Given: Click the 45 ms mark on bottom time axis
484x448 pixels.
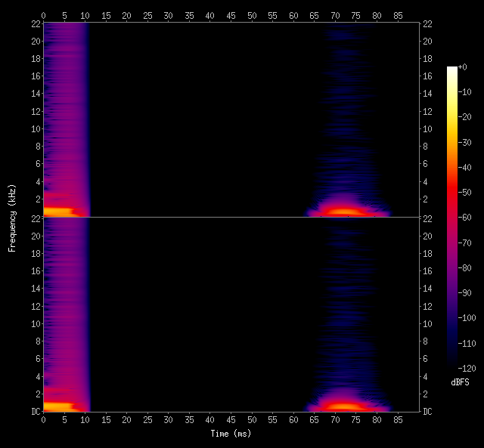Looking at the screenshot, I should [231, 419].
